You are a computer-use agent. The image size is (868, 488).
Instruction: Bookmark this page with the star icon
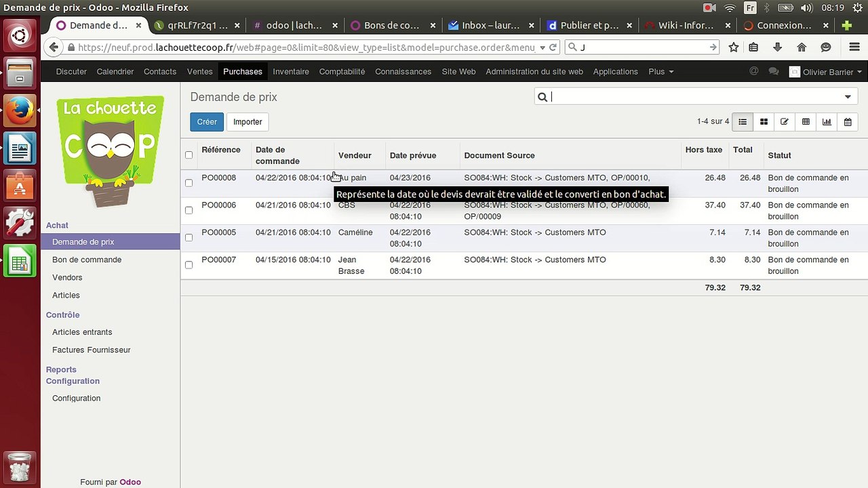[x=734, y=47]
